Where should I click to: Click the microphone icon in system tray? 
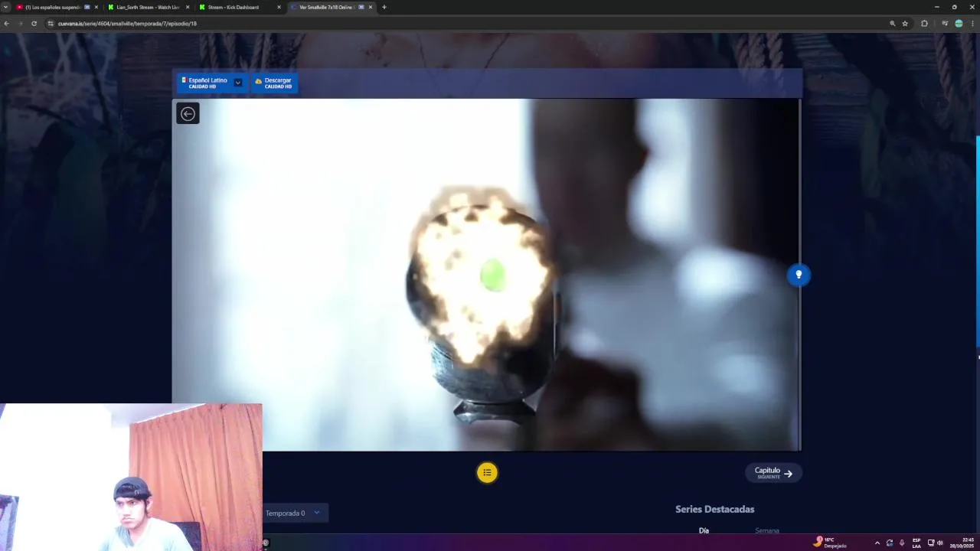(902, 543)
